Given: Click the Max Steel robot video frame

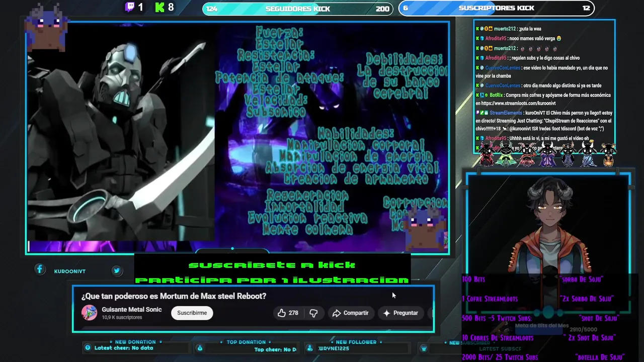Looking at the screenshot, I should pos(121,132).
